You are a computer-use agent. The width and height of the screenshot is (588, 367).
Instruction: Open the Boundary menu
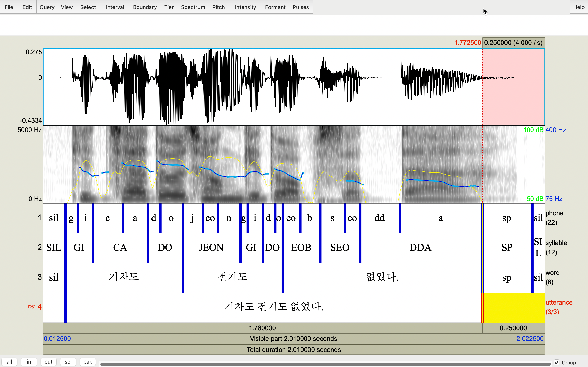[145, 7]
